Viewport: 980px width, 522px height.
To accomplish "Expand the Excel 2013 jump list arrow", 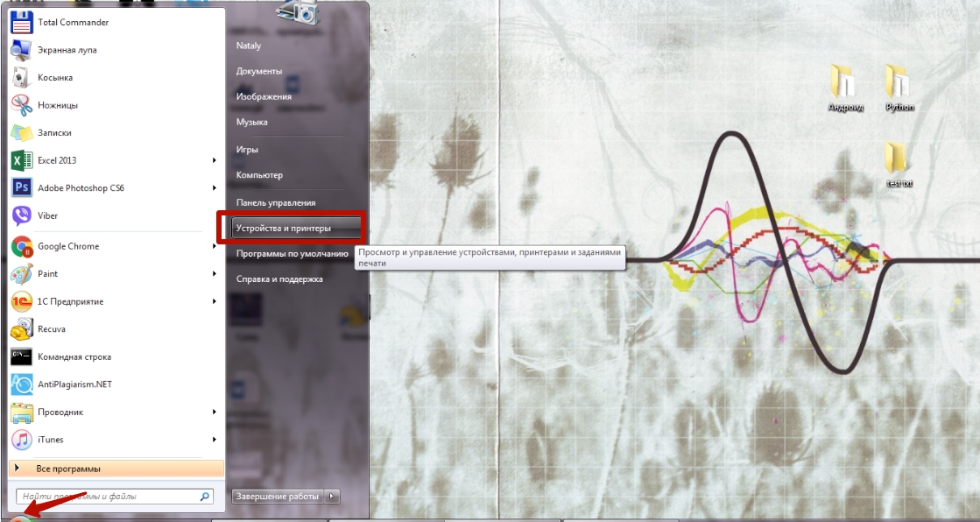I will [x=215, y=160].
